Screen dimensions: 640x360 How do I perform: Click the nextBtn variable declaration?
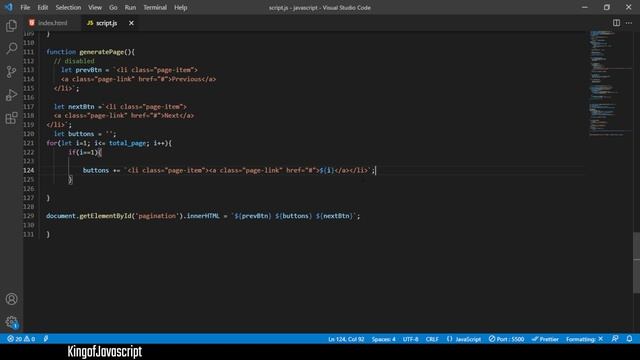pyautogui.click(x=81, y=107)
